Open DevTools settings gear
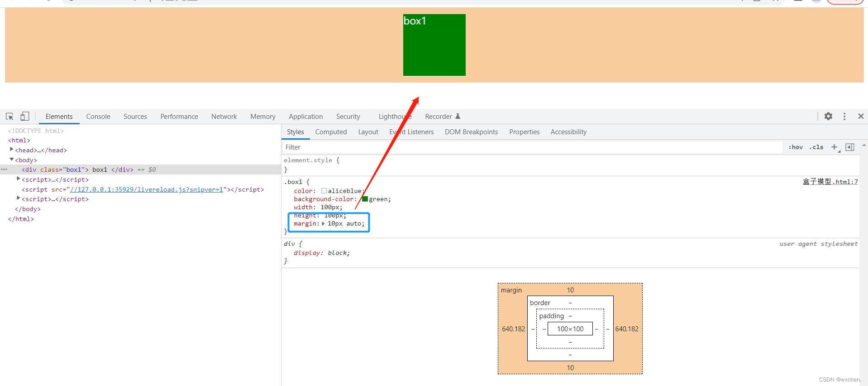Viewport: 868px width, 386px height. click(828, 116)
